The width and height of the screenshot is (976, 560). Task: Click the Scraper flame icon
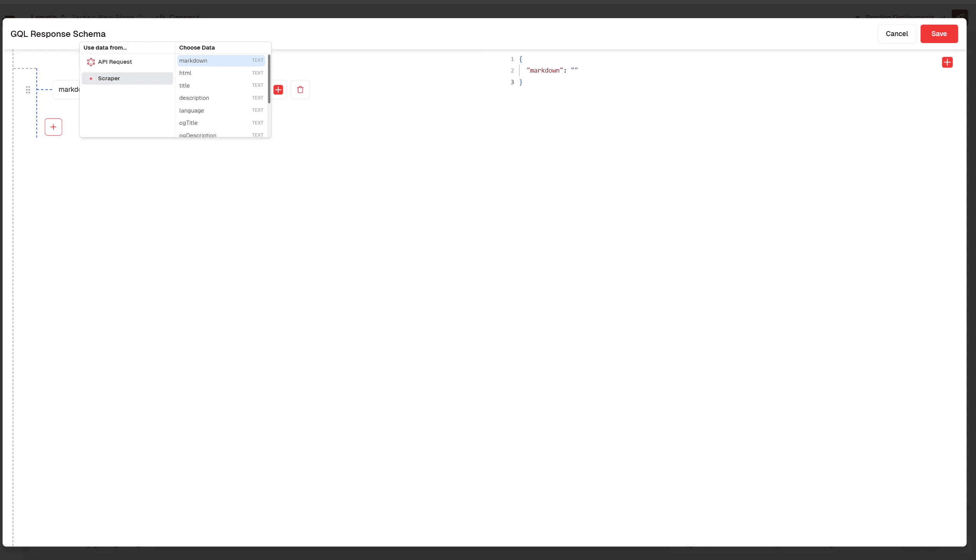pyautogui.click(x=91, y=78)
